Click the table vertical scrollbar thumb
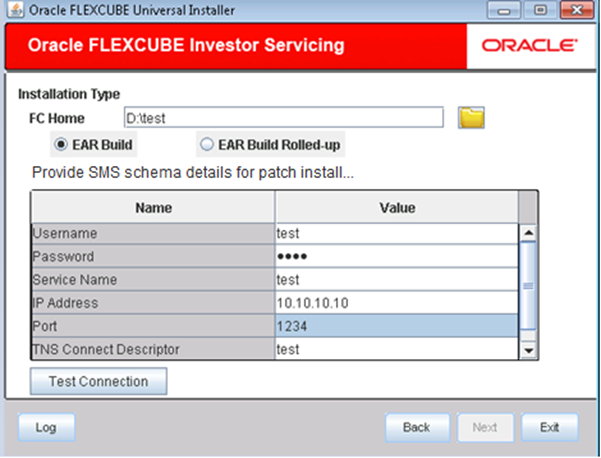The image size is (601, 458). 528,286
